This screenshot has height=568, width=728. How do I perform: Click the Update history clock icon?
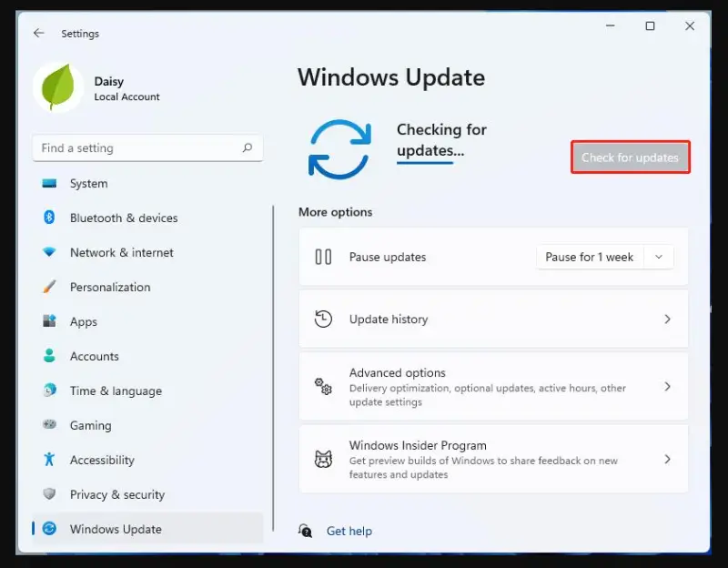(323, 319)
